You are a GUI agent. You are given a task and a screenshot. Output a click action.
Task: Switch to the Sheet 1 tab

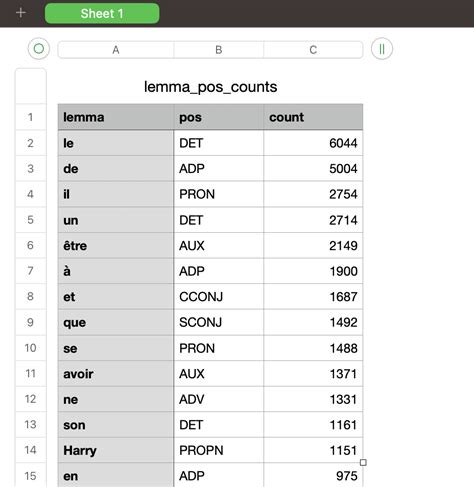point(102,13)
